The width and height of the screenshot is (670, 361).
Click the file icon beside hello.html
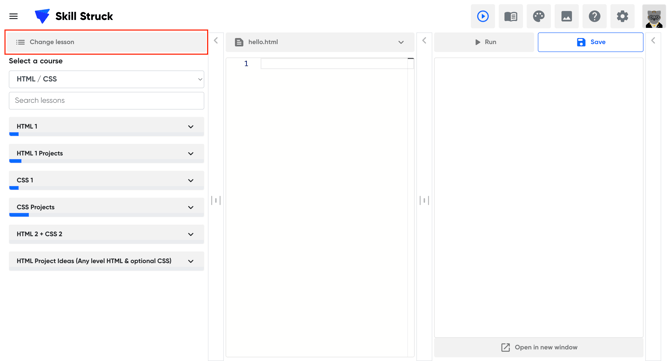(239, 42)
